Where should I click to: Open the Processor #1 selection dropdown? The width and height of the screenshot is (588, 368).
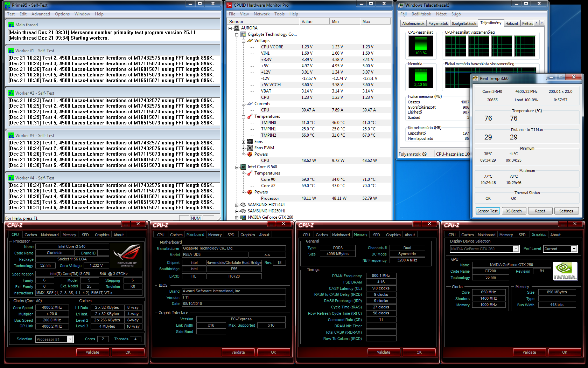(70, 339)
